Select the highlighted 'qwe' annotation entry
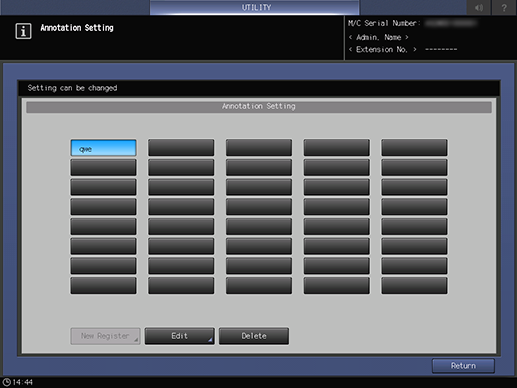Screen dimensions: 517x388 click(103, 148)
